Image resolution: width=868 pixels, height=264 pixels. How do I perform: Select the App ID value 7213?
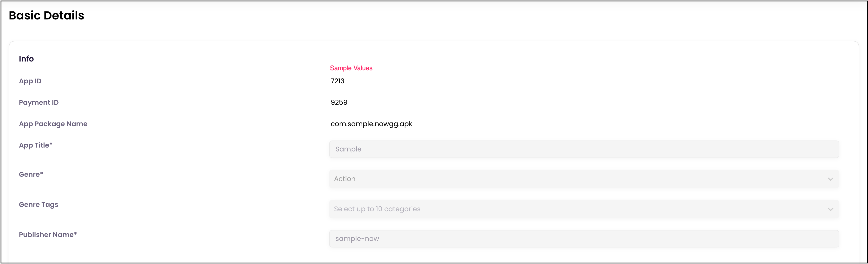click(337, 81)
